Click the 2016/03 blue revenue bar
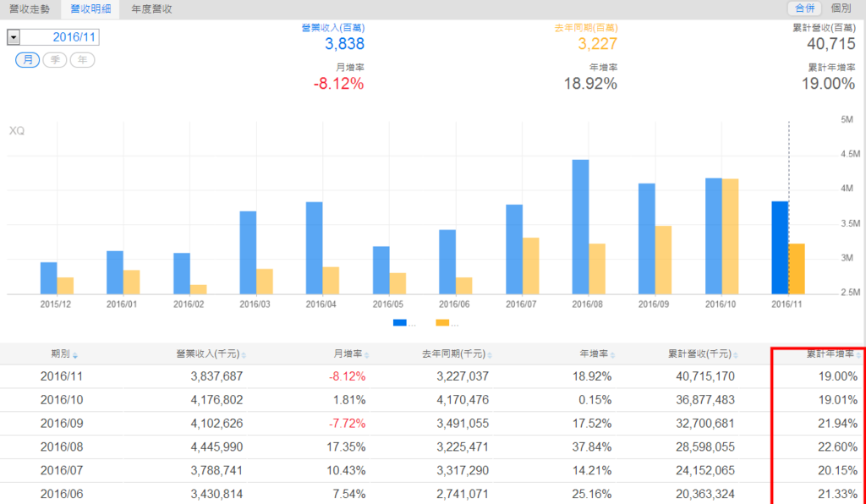This screenshot has width=866, height=504. (x=248, y=253)
